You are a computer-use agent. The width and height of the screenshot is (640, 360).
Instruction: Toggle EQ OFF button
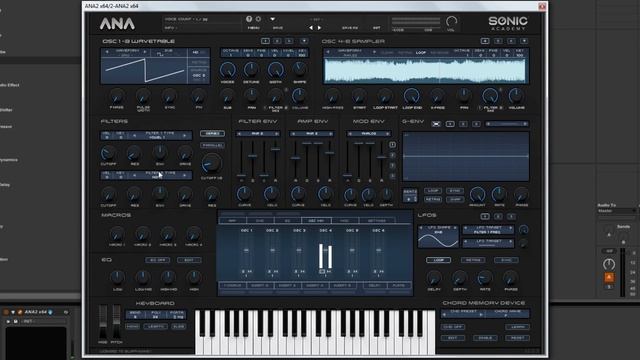click(158, 260)
